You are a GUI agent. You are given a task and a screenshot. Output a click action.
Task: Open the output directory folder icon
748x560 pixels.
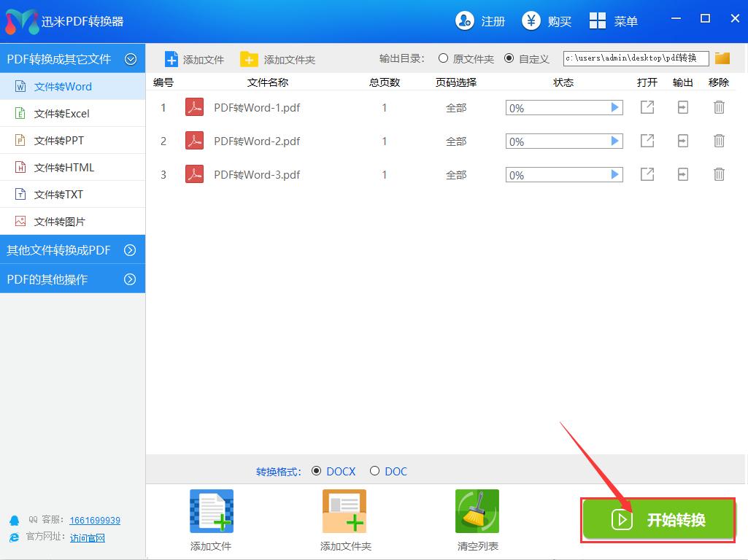[x=722, y=58]
